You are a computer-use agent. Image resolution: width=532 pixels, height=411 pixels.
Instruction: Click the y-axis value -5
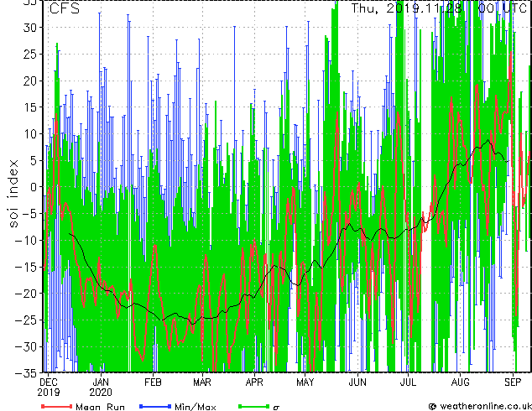[29, 214]
